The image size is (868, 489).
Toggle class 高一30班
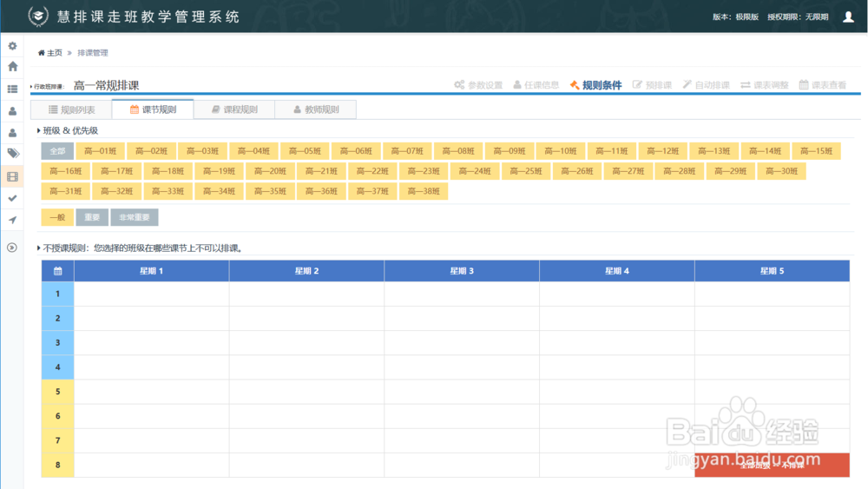coord(782,171)
